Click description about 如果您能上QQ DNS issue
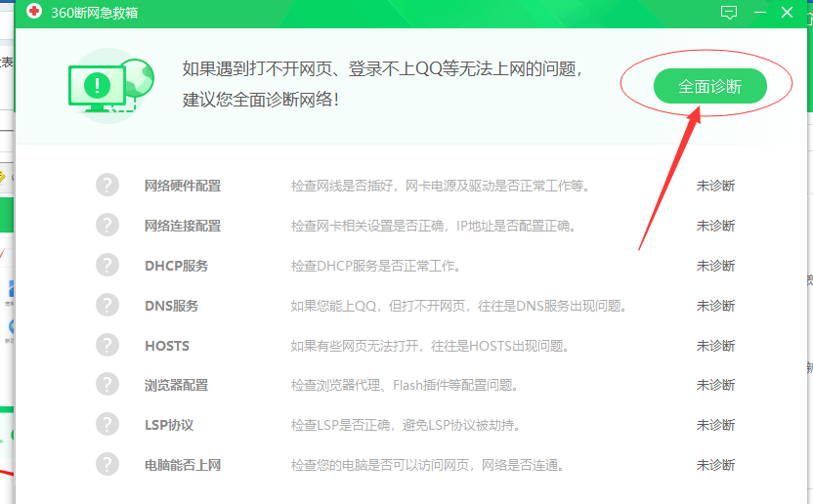The image size is (813, 504). click(x=459, y=306)
